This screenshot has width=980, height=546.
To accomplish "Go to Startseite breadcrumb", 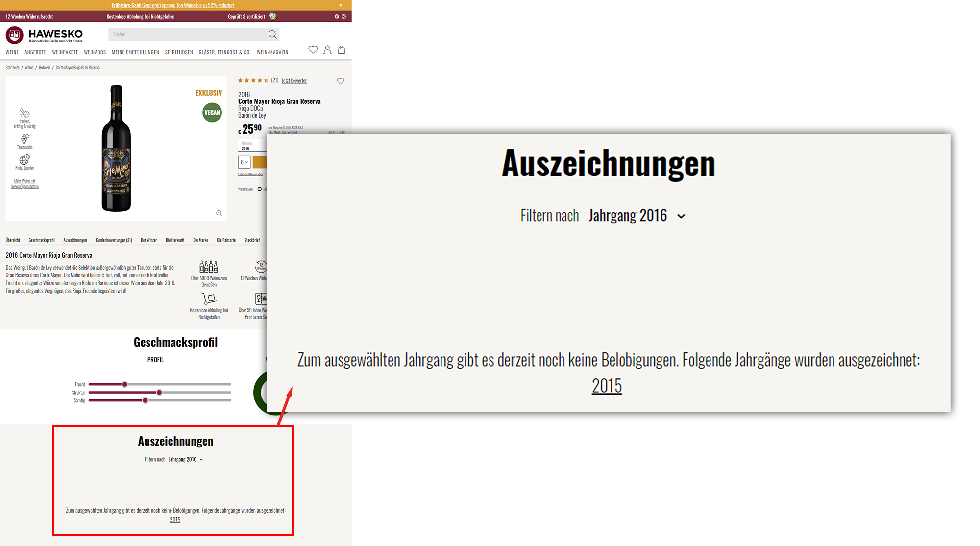I will [x=13, y=68].
